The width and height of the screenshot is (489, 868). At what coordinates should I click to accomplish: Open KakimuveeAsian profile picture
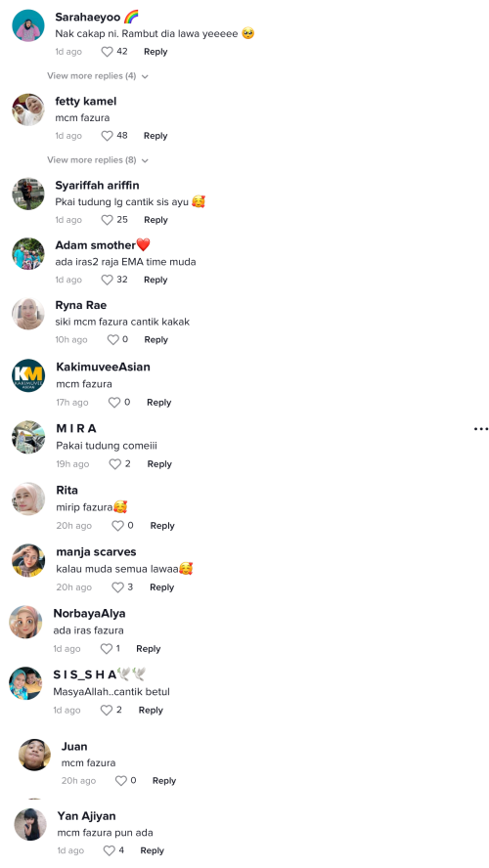(28, 375)
